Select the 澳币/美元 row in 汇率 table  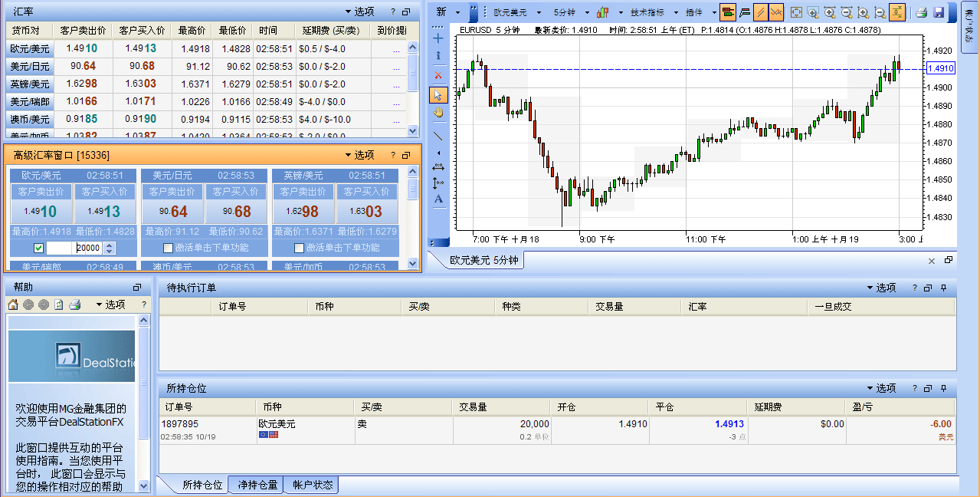(x=205, y=119)
